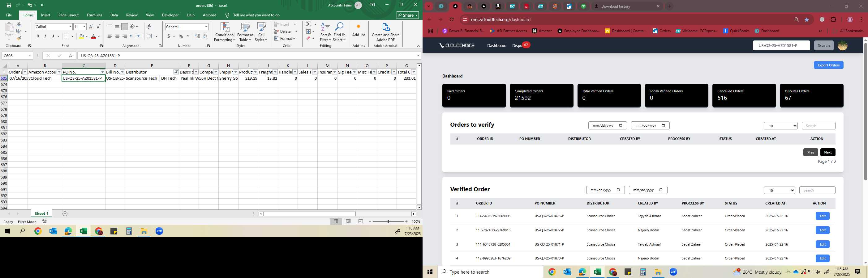
Task: Open Conditional Formatting menu
Action: tap(225, 32)
